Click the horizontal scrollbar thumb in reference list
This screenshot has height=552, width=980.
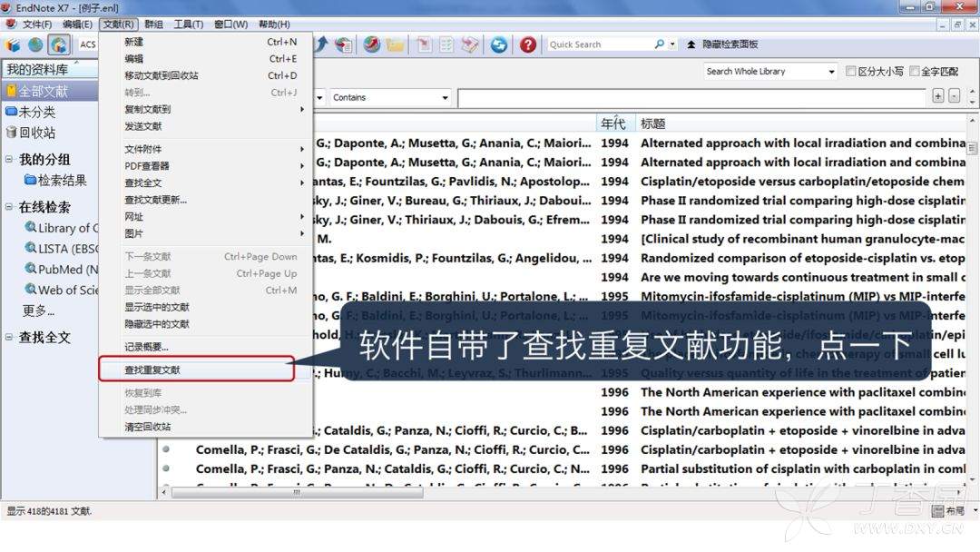pyautogui.click(x=297, y=493)
